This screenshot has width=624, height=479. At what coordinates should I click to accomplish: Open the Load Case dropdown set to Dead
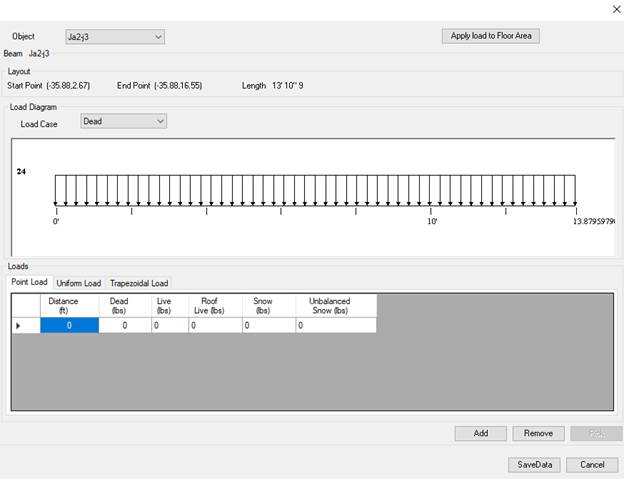123,121
